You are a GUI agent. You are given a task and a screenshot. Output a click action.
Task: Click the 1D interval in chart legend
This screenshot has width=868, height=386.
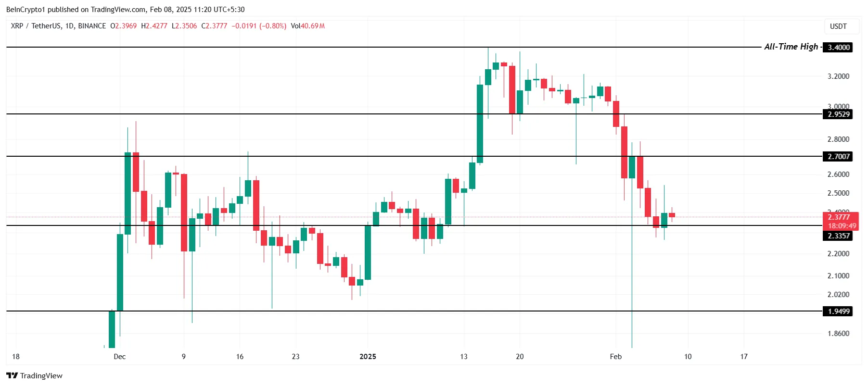(69, 26)
